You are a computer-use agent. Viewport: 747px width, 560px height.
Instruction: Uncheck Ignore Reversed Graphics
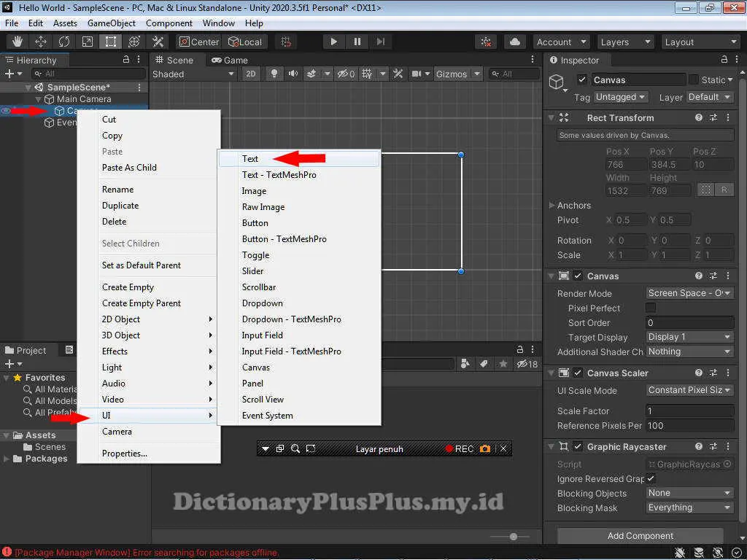click(x=651, y=478)
